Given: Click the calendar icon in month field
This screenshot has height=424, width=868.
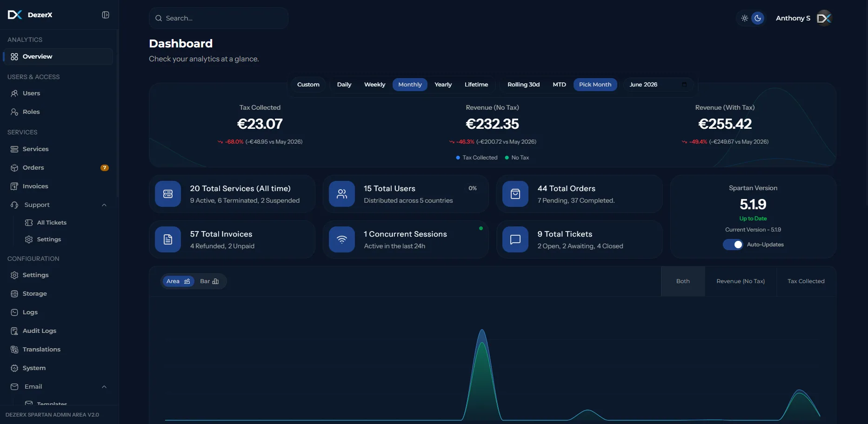Looking at the screenshot, I should point(684,85).
